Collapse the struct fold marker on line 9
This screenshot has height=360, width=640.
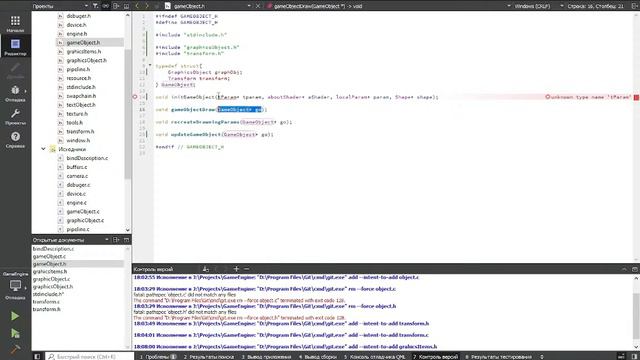[x=150, y=65]
